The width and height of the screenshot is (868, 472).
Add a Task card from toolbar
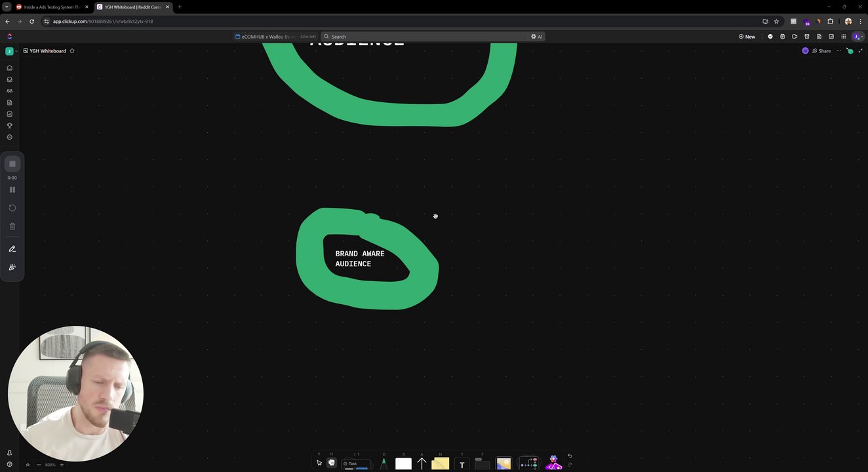(x=357, y=464)
